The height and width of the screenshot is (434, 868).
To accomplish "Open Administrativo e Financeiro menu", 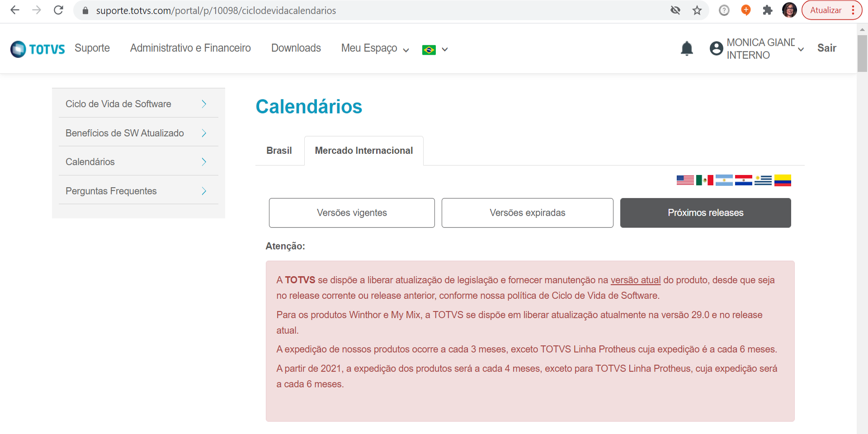I will 190,48.
